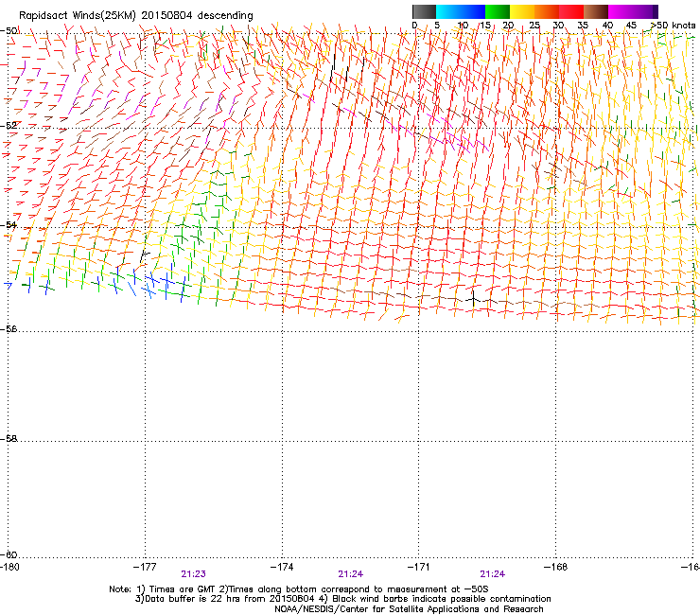Image resolution: width=700 pixels, height=615 pixels.
Task: Click the '35' tick label on color scale
Action: (x=583, y=26)
